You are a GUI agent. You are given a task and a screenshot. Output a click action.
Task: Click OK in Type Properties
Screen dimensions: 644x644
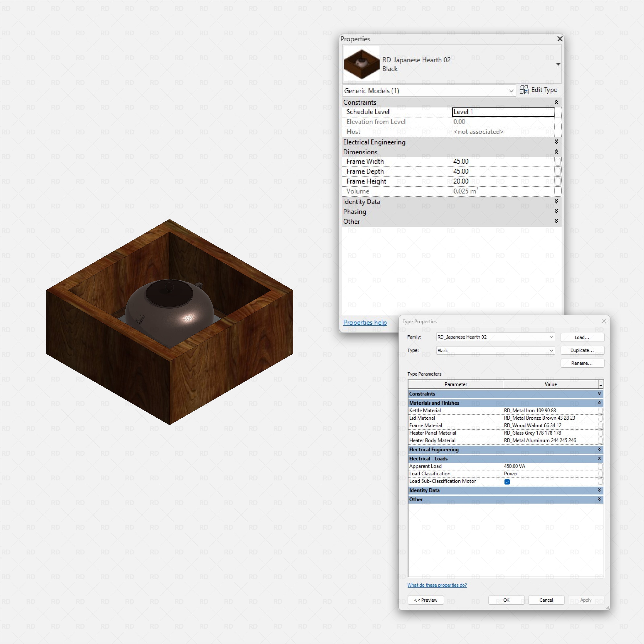tap(506, 600)
